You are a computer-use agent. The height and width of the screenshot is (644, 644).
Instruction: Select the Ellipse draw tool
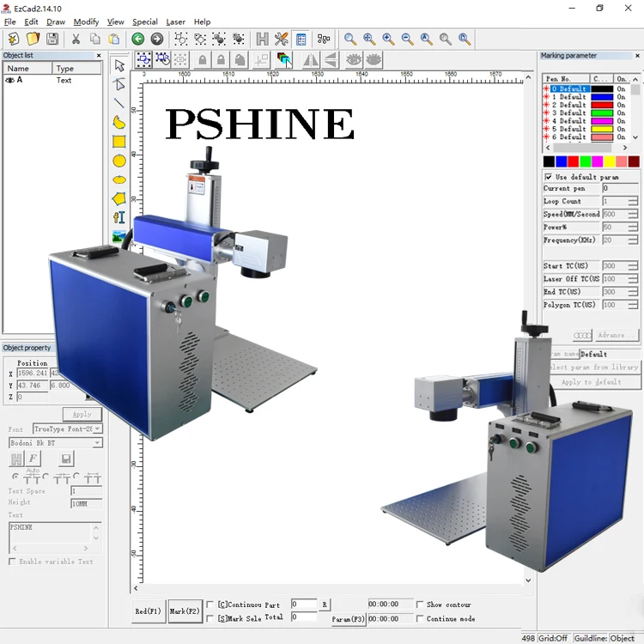pos(119,179)
